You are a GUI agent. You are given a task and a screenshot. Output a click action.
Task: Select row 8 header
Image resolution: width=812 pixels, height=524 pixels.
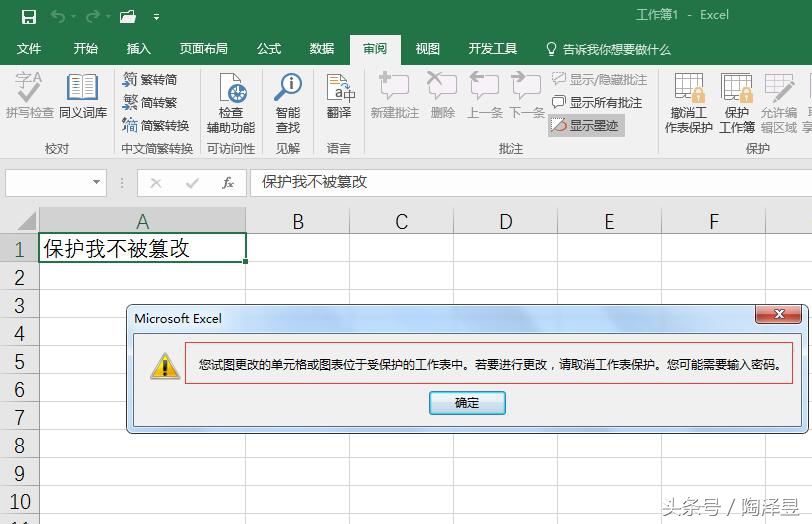coord(19,445)
